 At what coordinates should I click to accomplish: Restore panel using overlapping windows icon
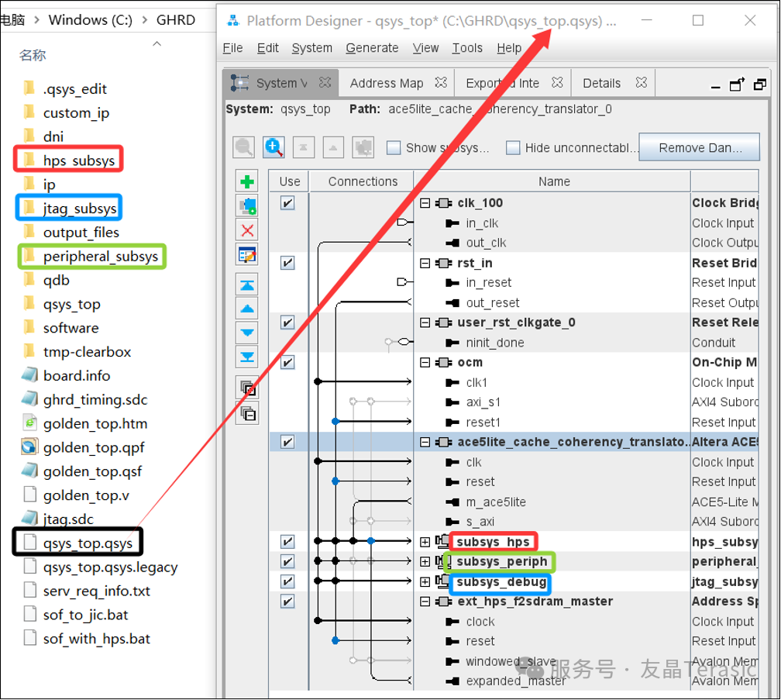[x=759, y=84]
